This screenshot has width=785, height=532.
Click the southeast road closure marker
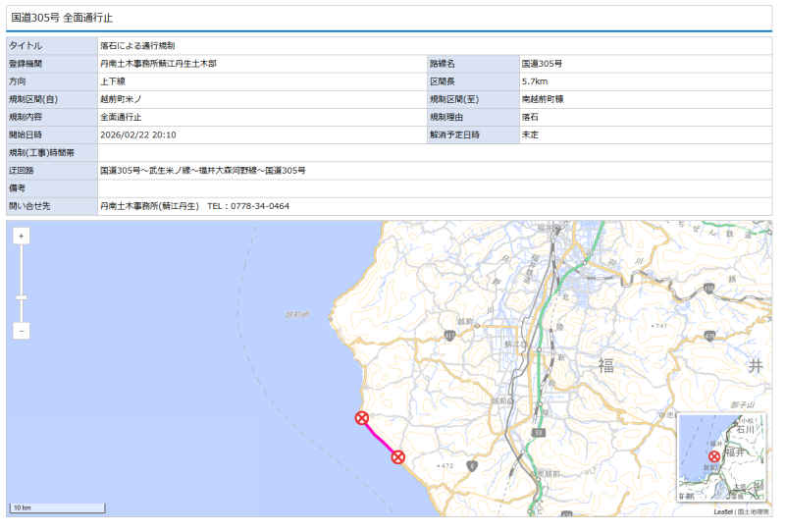tap(397, 456)
